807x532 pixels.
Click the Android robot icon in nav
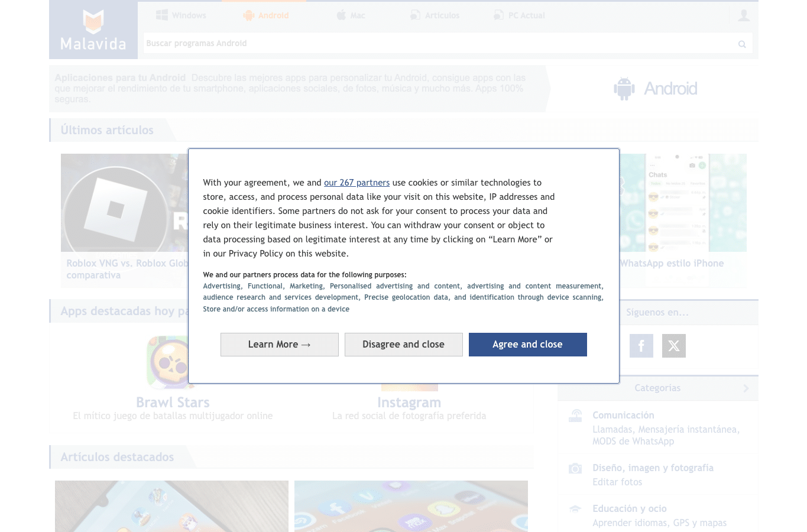[249, 15]
